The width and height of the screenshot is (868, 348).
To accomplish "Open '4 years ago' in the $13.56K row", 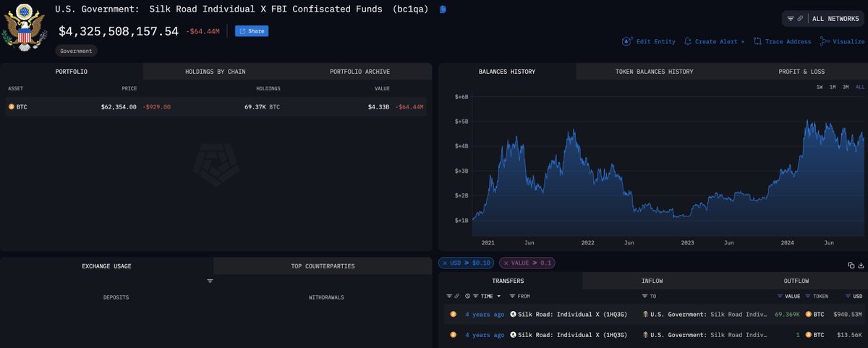I will [485, 335].
